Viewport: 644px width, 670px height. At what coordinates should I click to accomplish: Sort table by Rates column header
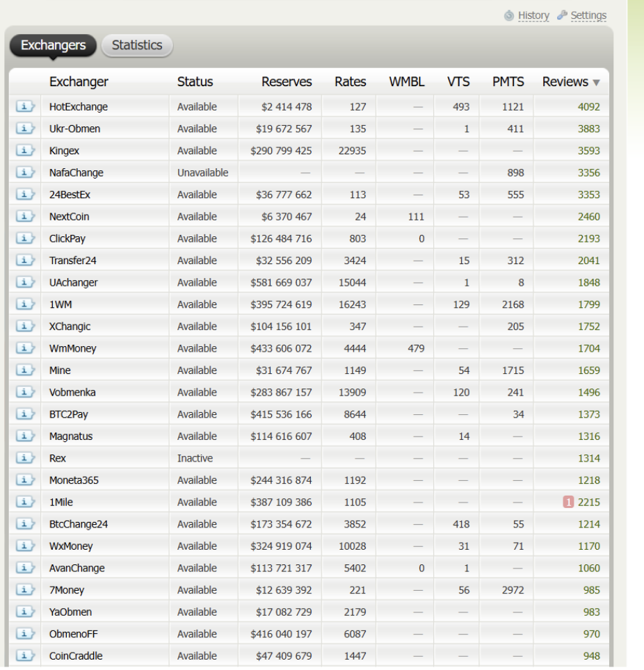click(x=350, y=82)
